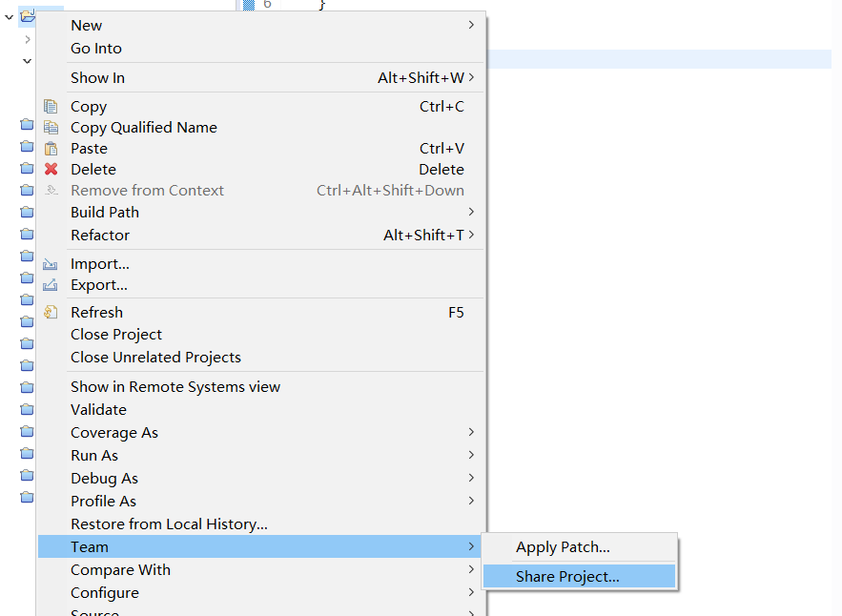This screenshot has height=616, width=842.
Task: Expand the Coverage As submenu arrow
Action: click(x=471, y=432)
